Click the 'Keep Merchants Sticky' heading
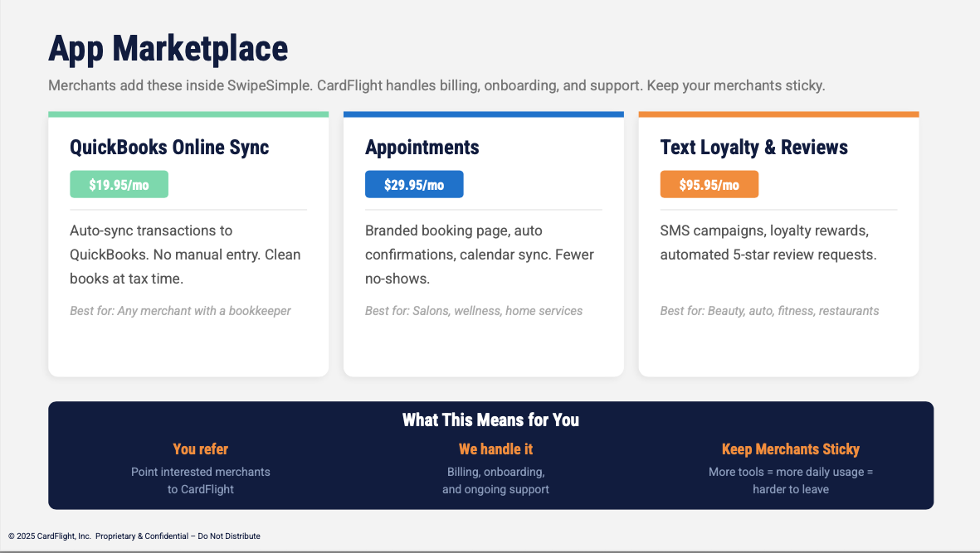 coord(791,449)
